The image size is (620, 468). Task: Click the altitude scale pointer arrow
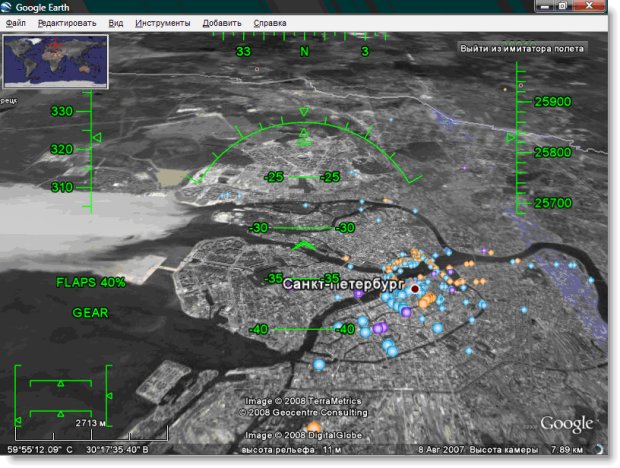(511, 138)
